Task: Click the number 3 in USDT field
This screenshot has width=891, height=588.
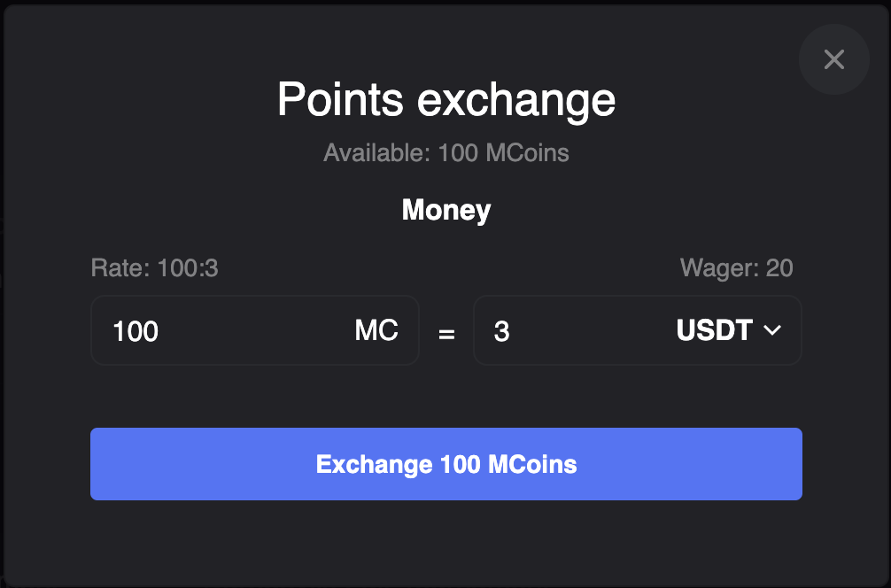Action: [502, 331]
